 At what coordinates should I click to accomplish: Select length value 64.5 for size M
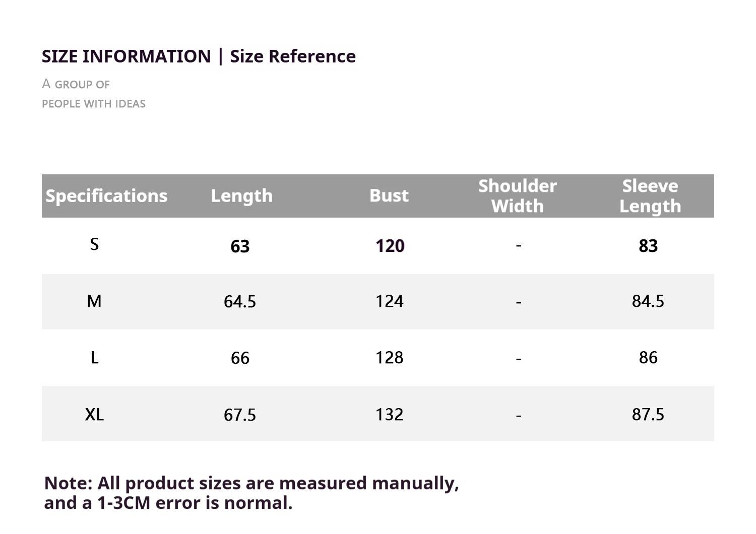click(240, 302)
